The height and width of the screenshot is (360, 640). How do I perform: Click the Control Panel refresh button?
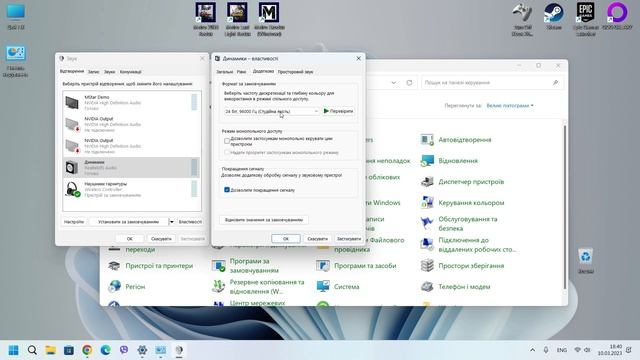coord(409,83)
